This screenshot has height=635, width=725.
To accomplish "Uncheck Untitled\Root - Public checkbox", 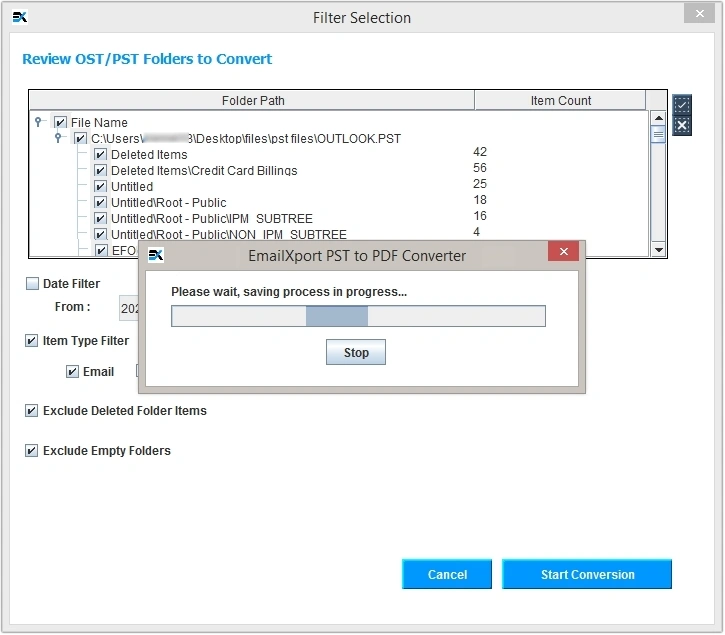I will pos(100,203).
